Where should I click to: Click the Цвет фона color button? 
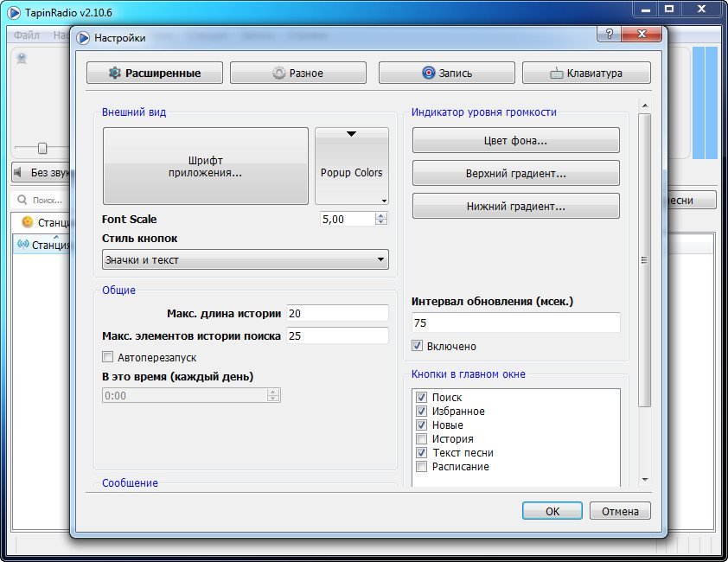pyautogui.click(x=515, y=140)
